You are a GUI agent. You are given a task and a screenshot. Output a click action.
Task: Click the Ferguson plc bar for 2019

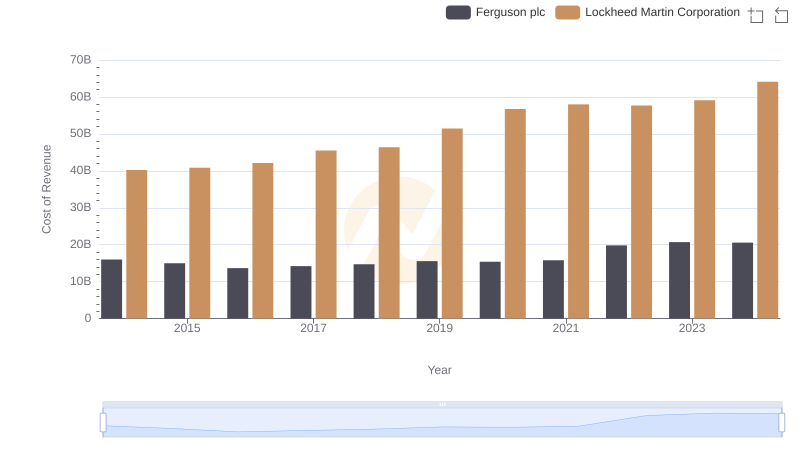[x=427, y=290]
